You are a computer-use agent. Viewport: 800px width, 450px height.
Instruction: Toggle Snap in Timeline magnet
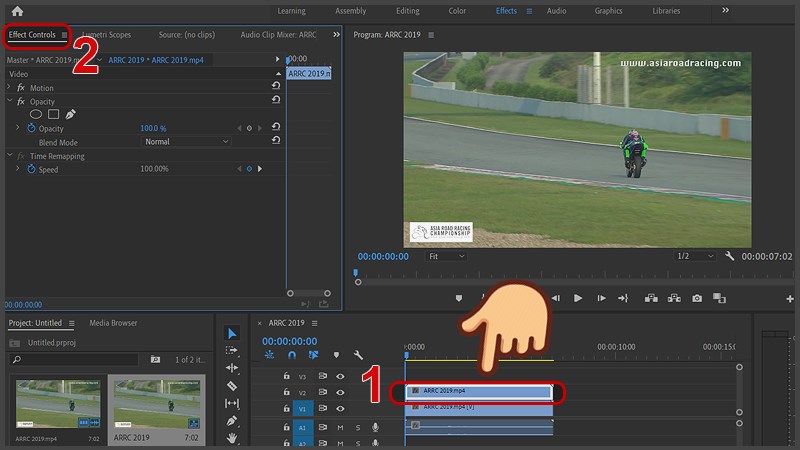tap(291, 355)
